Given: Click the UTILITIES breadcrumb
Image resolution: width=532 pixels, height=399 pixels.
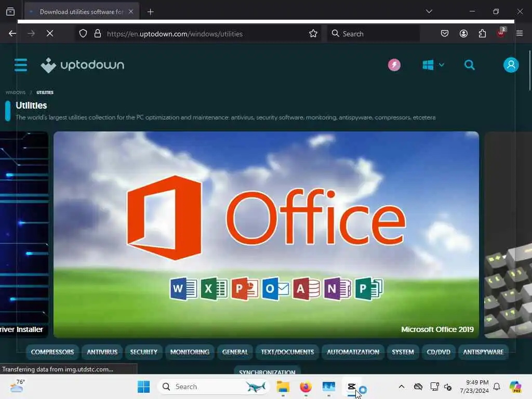Looking at the screenshot, I should click(45, 92).
